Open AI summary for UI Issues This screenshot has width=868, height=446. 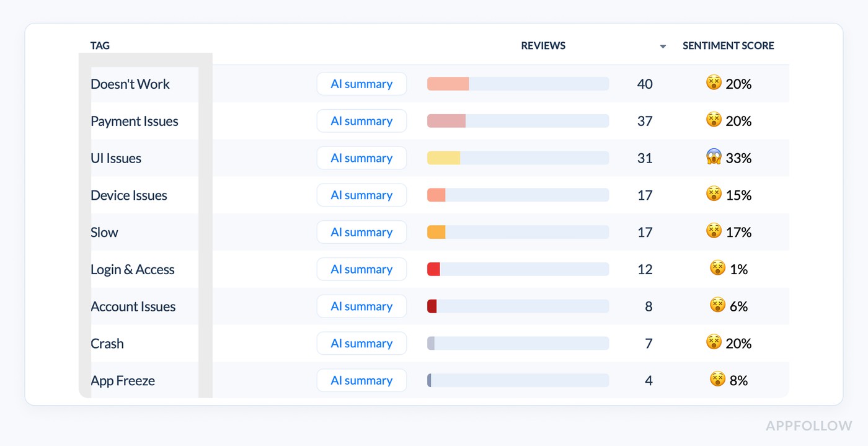coord(361,158)
